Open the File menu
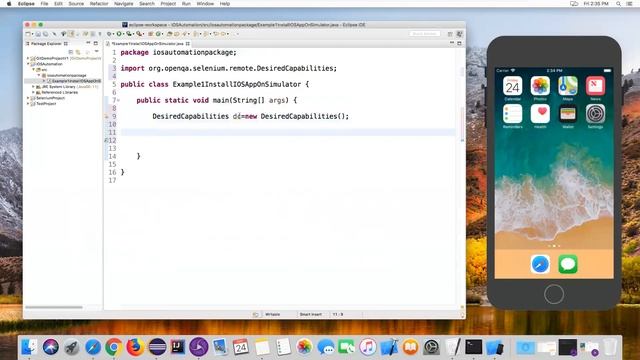640x360 pixels. [x=44, y=4]
